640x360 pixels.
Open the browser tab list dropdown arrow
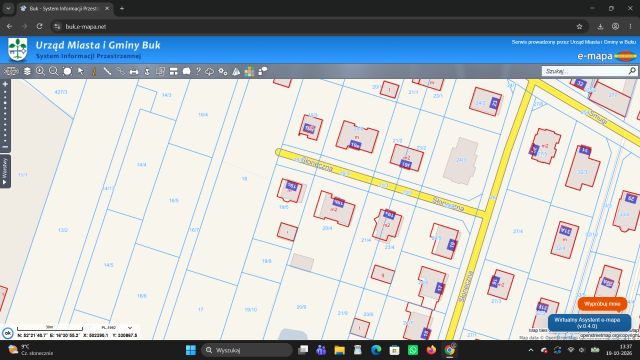(x=8, y=8)
